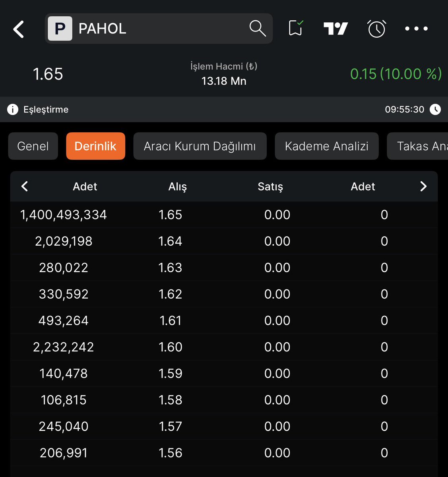The image size is (448, 477).
Task: Open the Aracı Kurum Dağılımı tab
Action: [x=200, y=146]
